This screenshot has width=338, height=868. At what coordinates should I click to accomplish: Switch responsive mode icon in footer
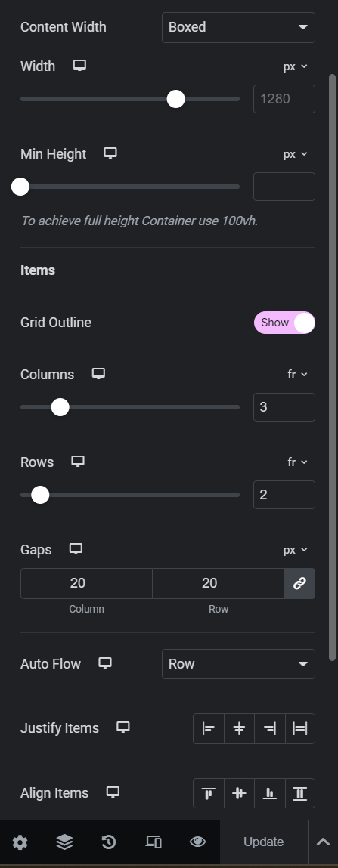153,842
